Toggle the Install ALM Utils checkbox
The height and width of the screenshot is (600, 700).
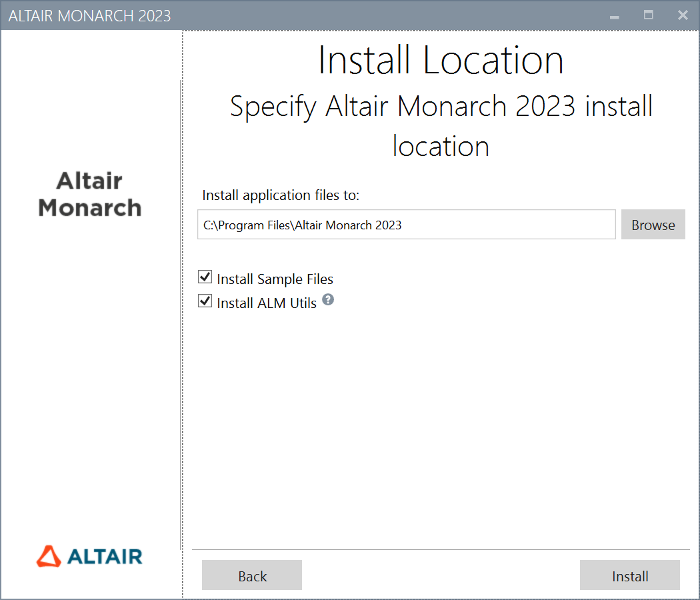click(x=205, y=301)
